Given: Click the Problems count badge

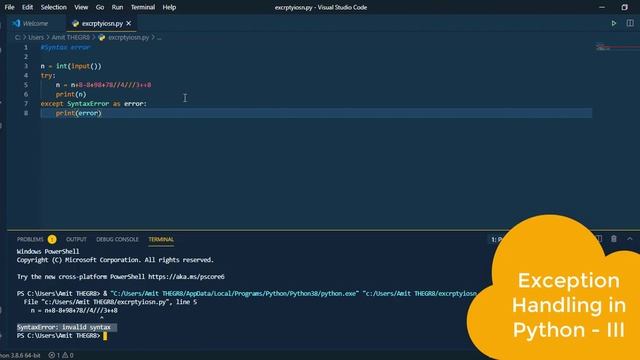Looking at the screenshot, I should pos(52,239).
